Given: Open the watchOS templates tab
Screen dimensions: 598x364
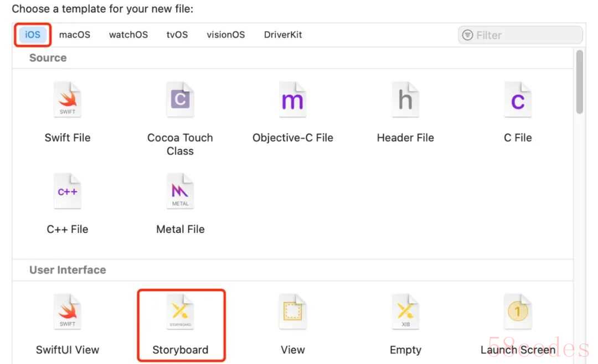Looking at the screenshot, I should coord(128,35).
